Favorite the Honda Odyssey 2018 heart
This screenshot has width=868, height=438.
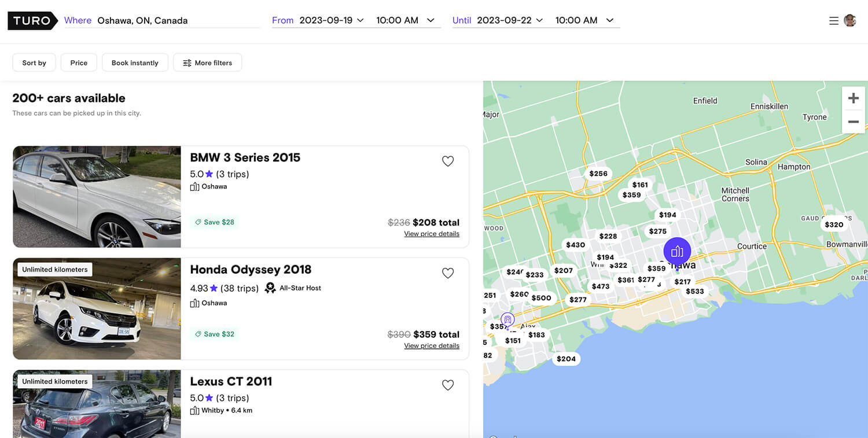tap(448, 273)
